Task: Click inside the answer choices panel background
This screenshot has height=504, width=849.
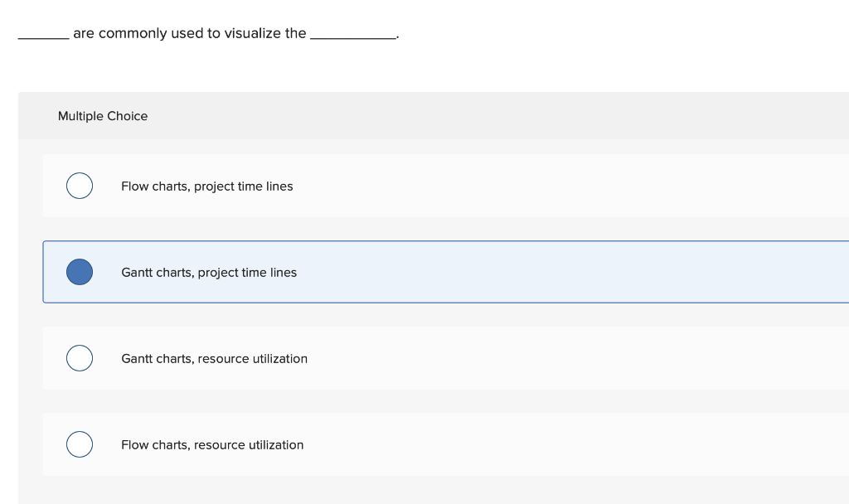Action: pos(415,489)
